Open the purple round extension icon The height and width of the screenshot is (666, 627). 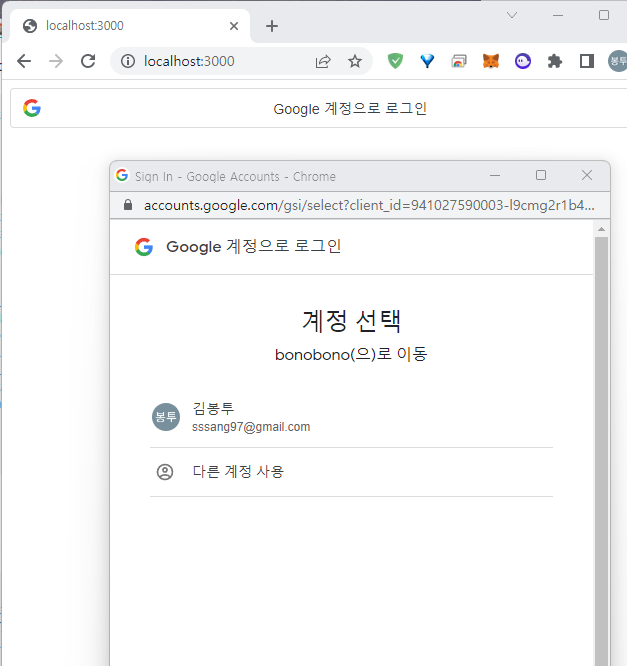pos(523,61)
